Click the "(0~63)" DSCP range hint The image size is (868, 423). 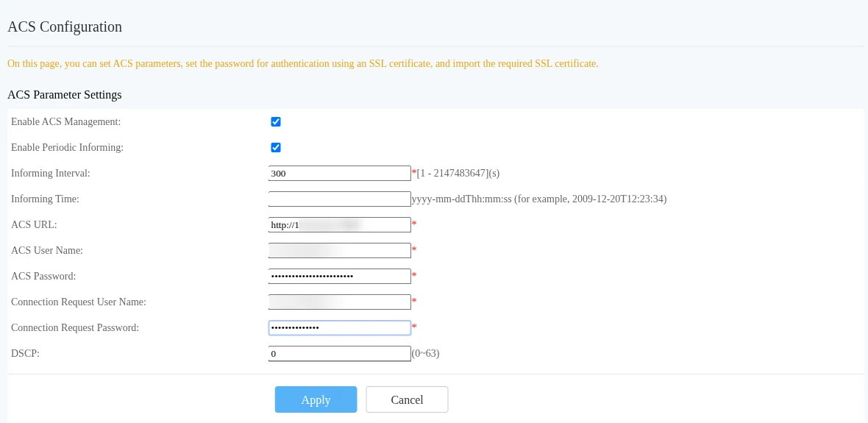pos(425,353)
